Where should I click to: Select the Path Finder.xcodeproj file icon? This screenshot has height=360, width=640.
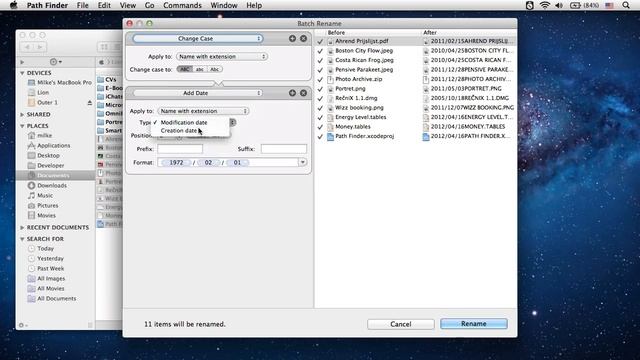[330, 137]
